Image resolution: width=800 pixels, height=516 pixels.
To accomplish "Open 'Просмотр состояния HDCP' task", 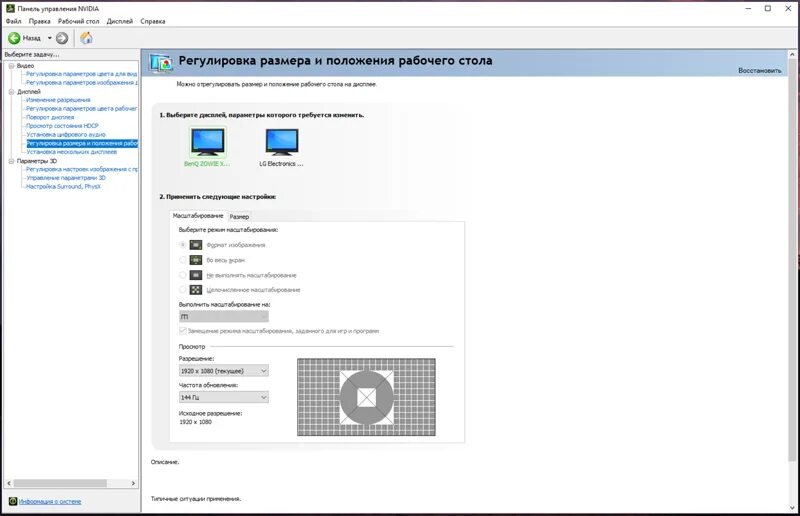I will click(62, 126).
